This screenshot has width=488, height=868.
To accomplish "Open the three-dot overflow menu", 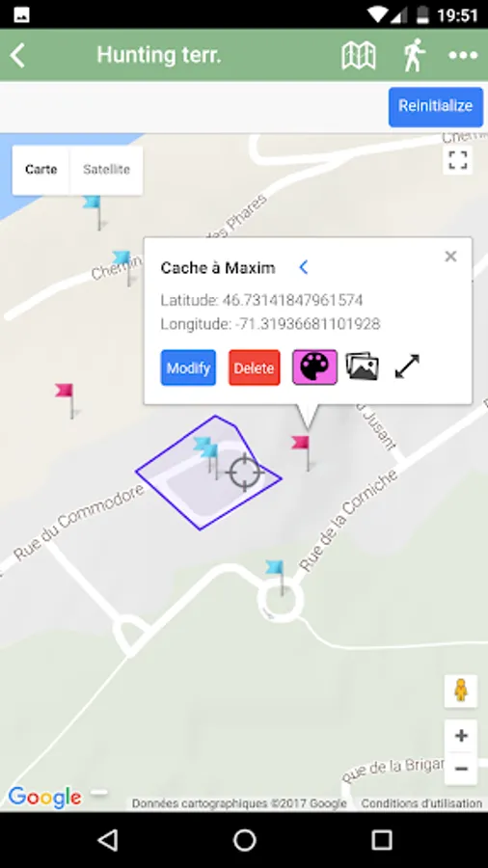I will [x=463, y=55].
